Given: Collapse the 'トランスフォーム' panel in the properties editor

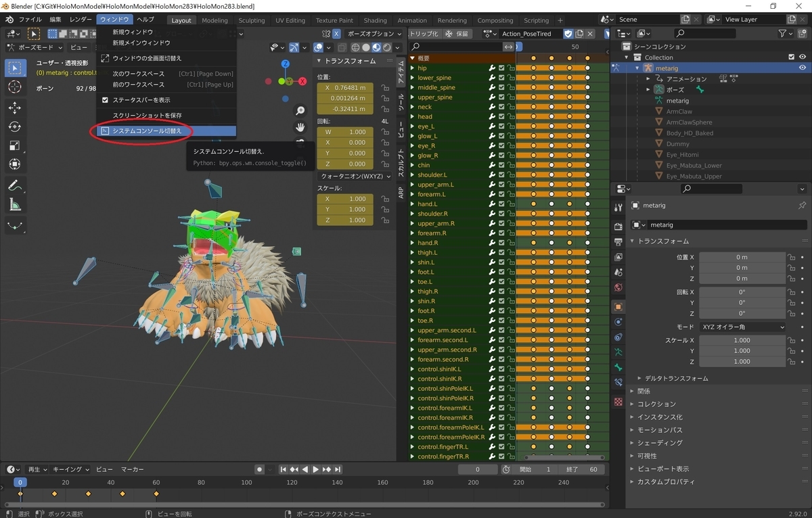Looking at the screenshot, I should click(633, 241).
